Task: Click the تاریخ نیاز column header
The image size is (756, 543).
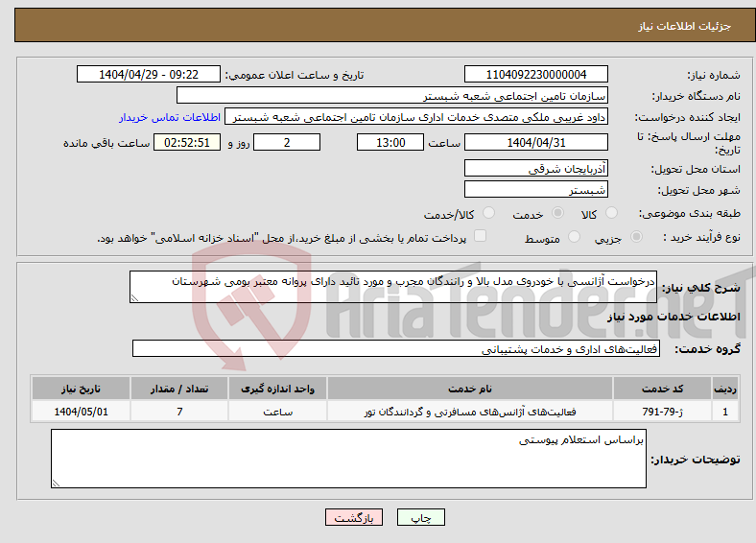Action: pyautogui.click(x=81, y=389)
